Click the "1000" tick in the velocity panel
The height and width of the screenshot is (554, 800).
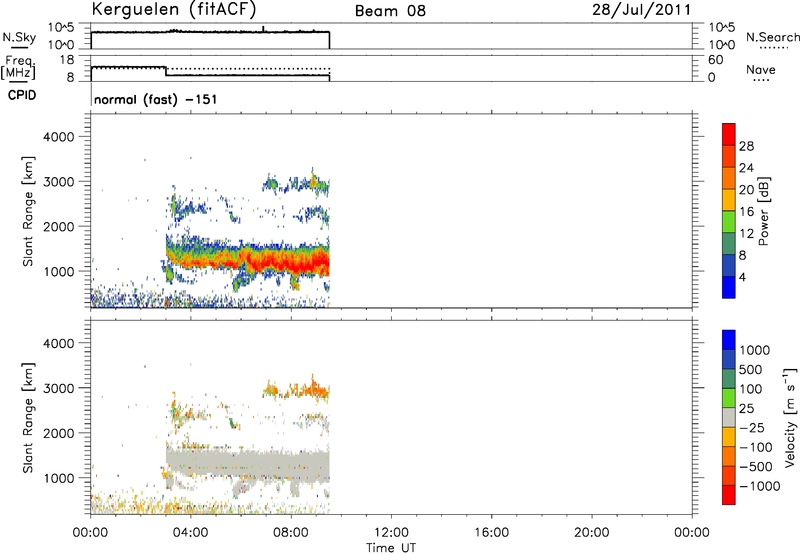pos(58,478)
